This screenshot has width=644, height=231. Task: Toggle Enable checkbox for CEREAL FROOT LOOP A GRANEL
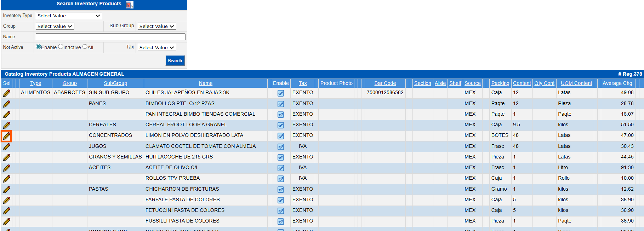(x=281, y=125)
